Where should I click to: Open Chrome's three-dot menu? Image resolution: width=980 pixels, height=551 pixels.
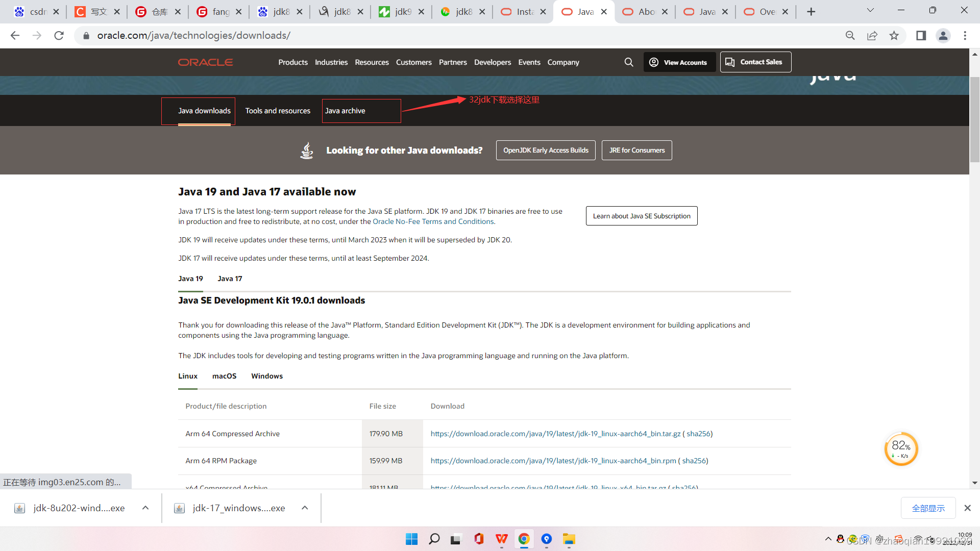pyautogui.click(x=965, y=36)
